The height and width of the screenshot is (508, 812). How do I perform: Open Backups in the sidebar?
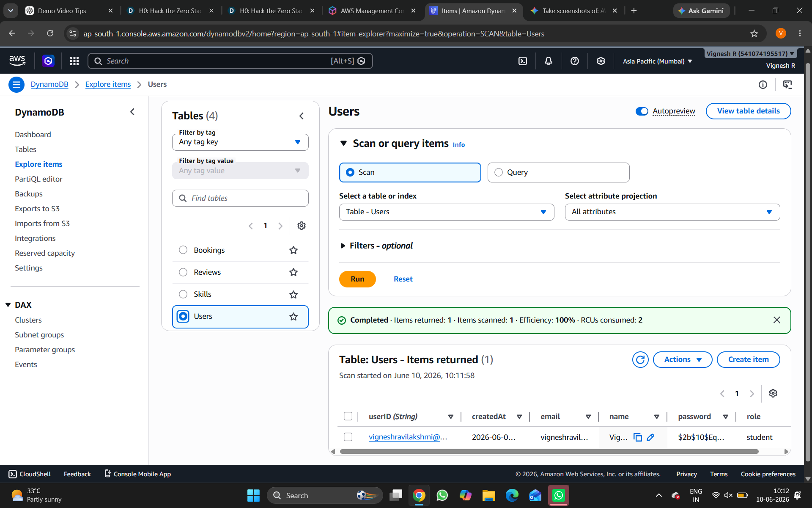29,194
